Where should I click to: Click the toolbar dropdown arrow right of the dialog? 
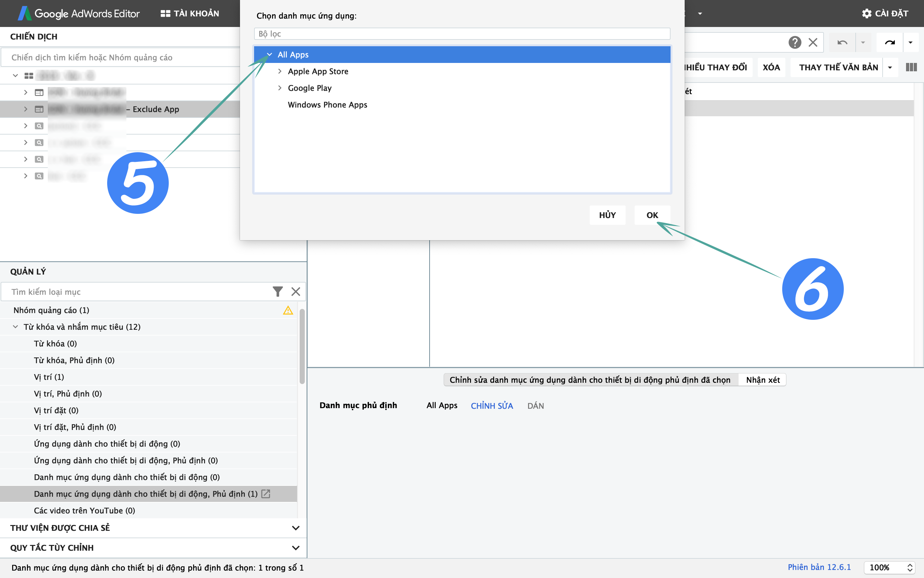700,14
